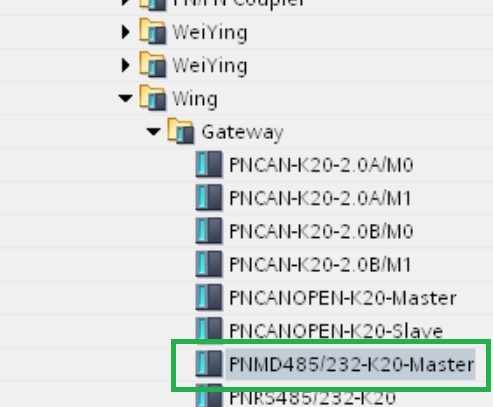Select the PNCANOPEN-K20-Master label
The width and height of the screenshot is (493, 407).
click(x=343, y=298)
